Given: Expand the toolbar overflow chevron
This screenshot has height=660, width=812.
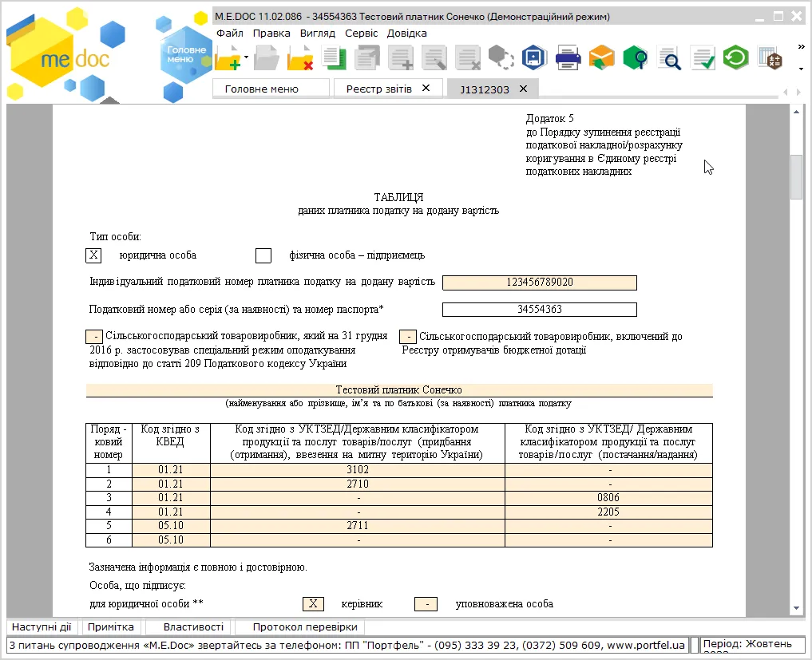Looking at the screenshot, I should click(x=801, y=47).
